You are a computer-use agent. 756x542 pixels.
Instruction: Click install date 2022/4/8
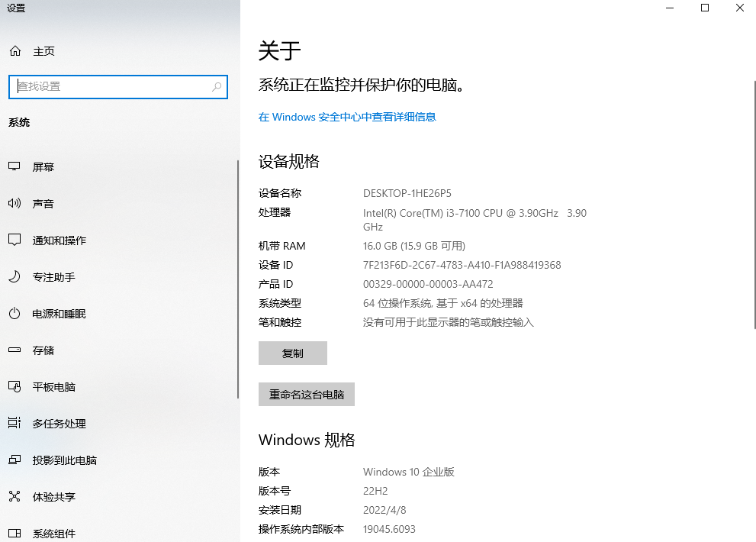[x=384, y=510]
